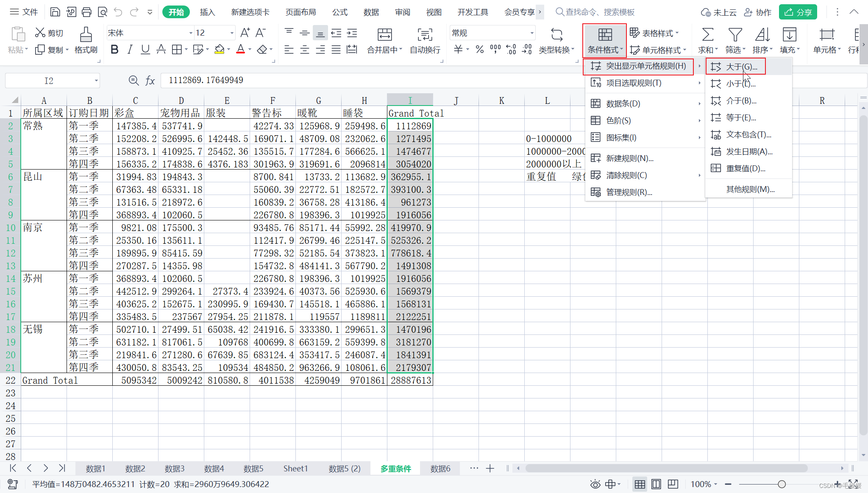Toggle Bold formatting button
The width and height of the screenshot is (868, 493).
[114, 50]
